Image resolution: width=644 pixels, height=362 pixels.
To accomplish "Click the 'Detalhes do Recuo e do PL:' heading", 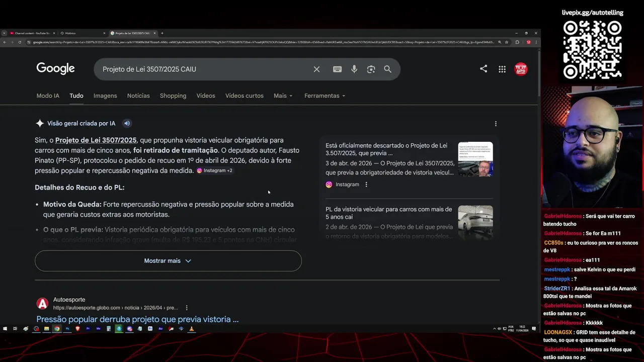I will coord(79,188).
